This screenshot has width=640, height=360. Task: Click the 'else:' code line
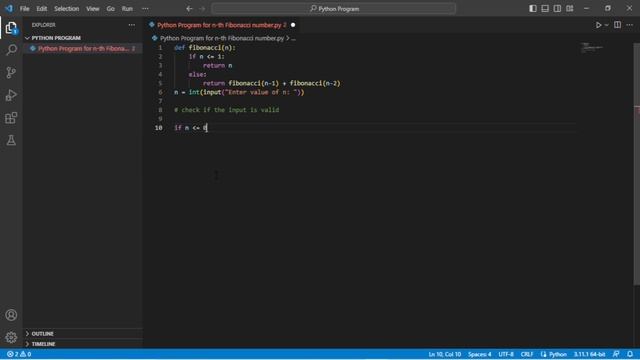(x=198, y=74)
